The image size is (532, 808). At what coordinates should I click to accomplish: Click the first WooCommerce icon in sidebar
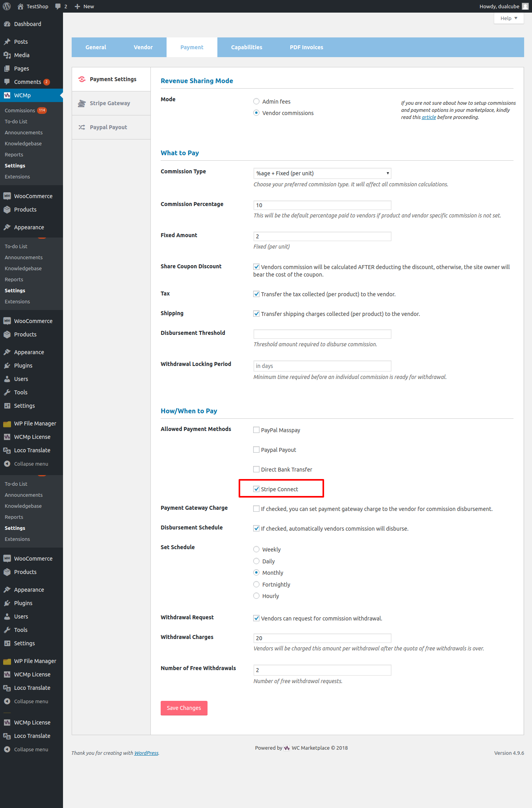click(x=7, y=196)
